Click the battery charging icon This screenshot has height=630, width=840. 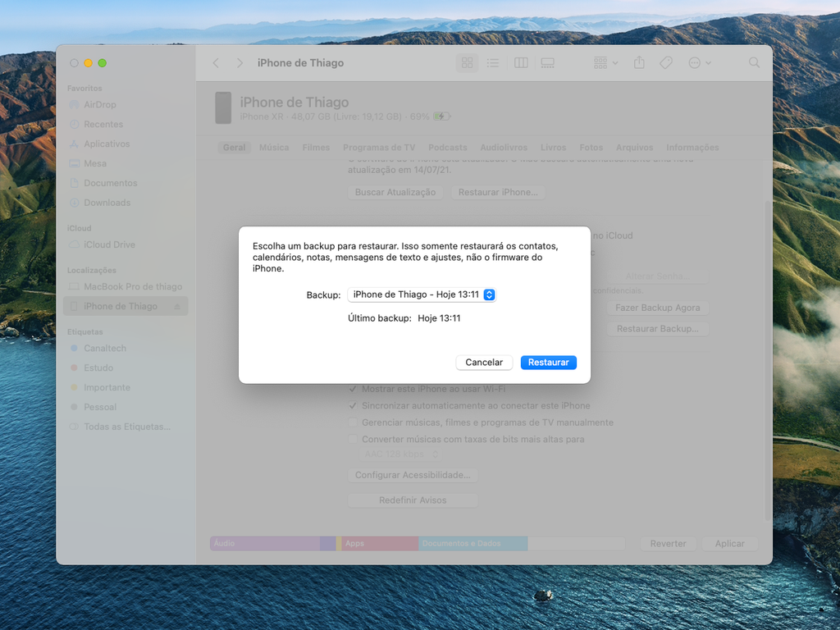(442, 116)
